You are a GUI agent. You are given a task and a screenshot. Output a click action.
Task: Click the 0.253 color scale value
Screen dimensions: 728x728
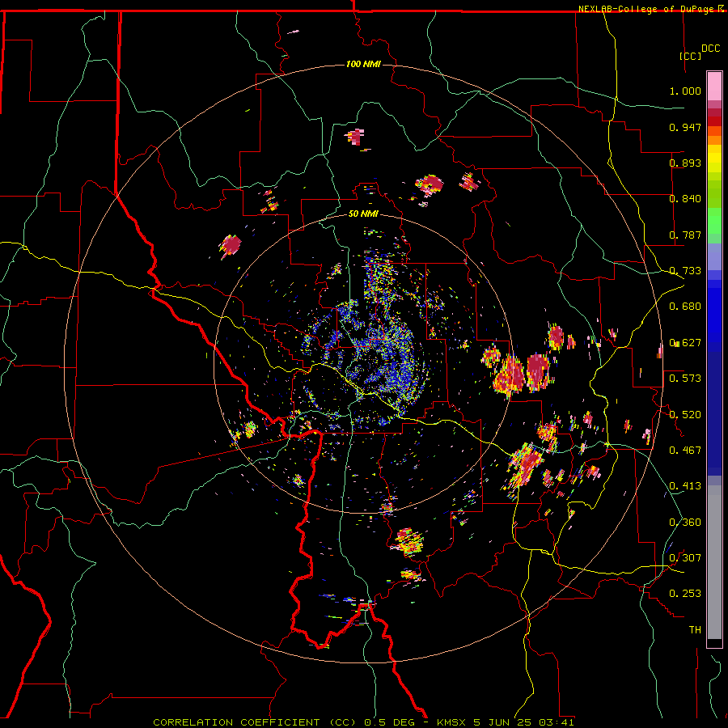(x=685, y=594)
